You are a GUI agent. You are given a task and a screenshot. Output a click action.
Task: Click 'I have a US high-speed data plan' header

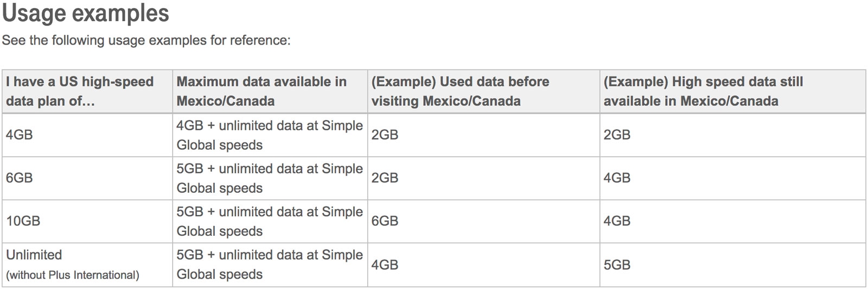87,91
